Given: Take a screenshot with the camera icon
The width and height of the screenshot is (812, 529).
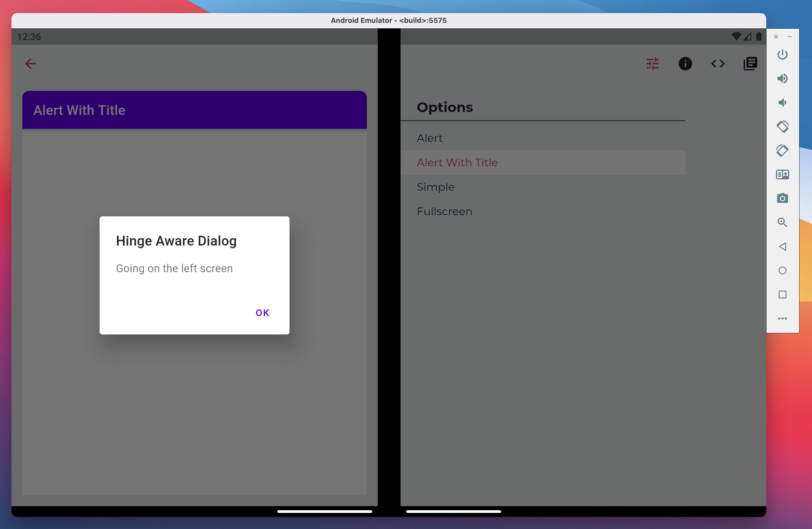Looking at the screenshot, I should click(x=782, y=199).
